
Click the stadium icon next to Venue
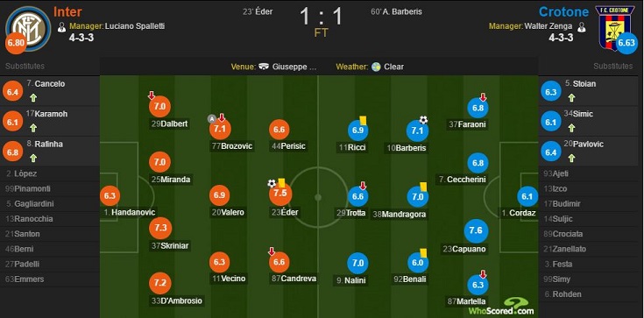tap(265, 67)
